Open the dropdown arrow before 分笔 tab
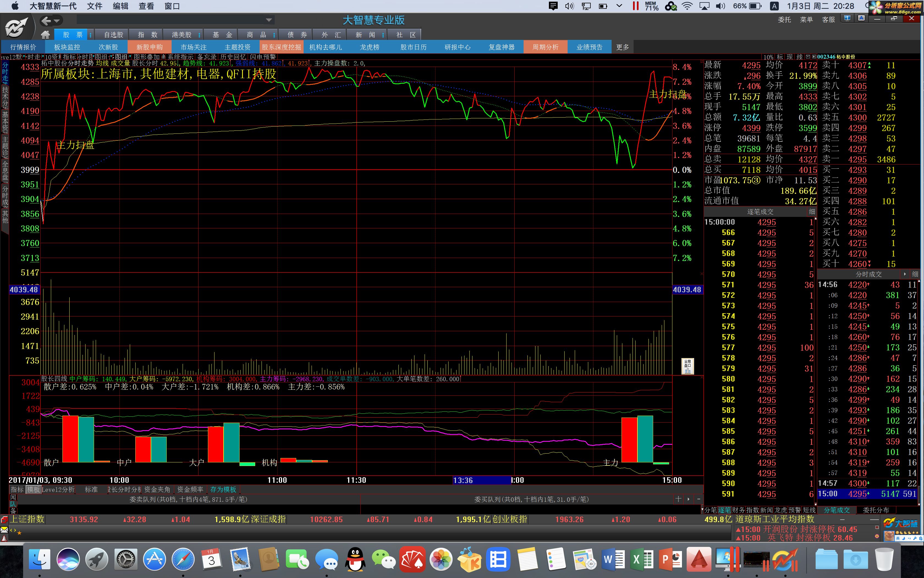The image size is (924, 578). [x=702, y=509]
